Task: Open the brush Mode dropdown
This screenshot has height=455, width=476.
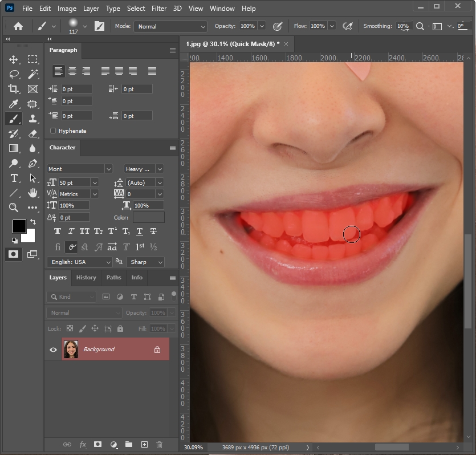Action: 170,26
